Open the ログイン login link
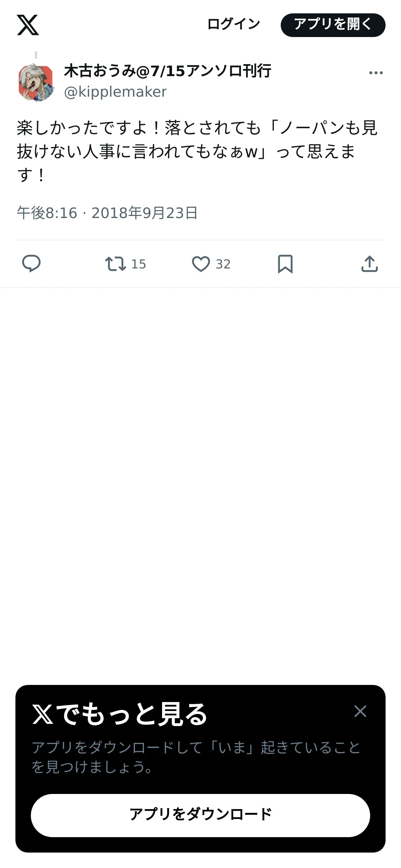 coord(234,24)
